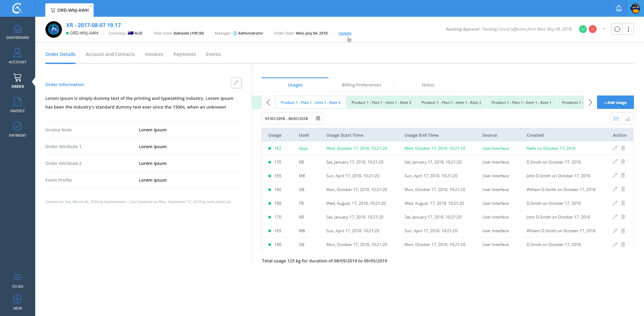This screenshot has width=644, height=316.
Task: Edit Order Information with pencil icon
Action: pyautogui.click(x=236, y=83)
